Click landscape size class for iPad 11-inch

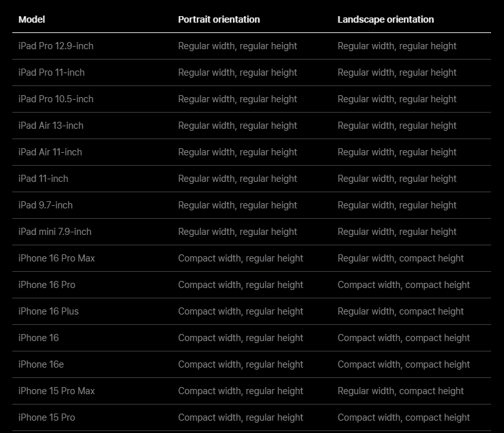point(397,179)
